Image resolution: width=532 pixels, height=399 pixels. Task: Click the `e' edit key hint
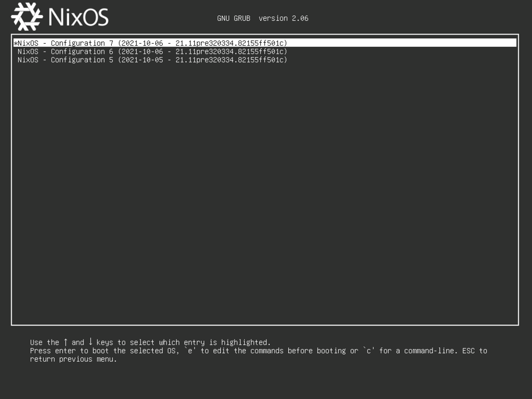190,351
